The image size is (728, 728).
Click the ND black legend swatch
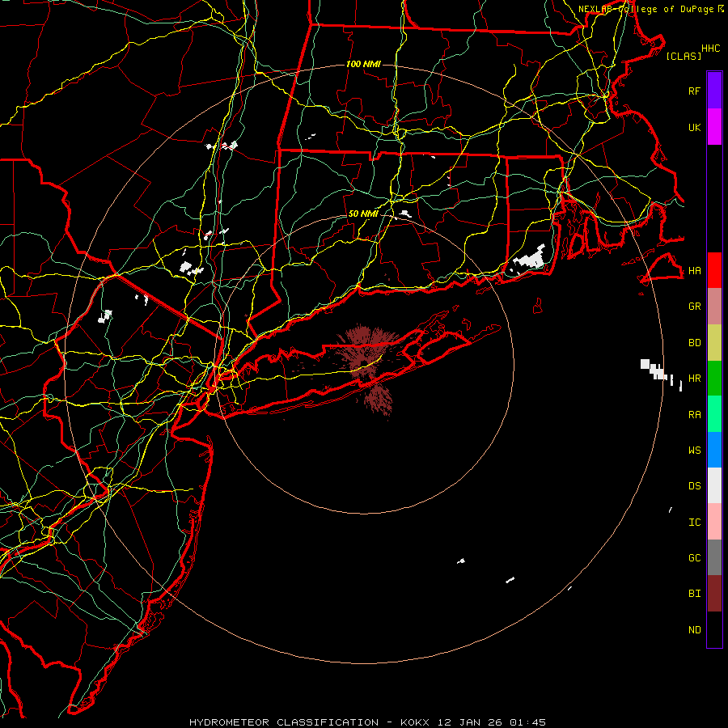point(714,629)
